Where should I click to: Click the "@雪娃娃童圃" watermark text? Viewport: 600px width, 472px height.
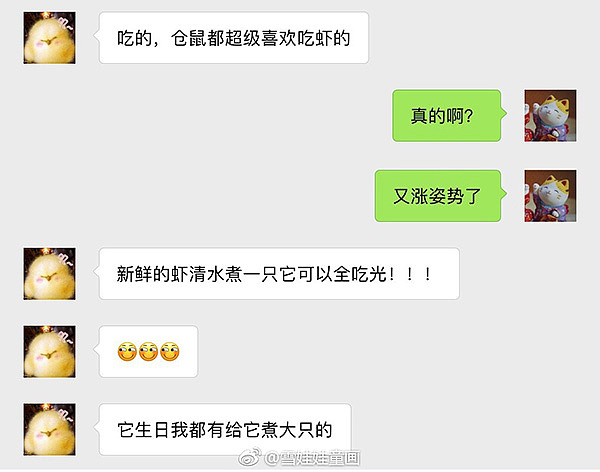(312, 458)
